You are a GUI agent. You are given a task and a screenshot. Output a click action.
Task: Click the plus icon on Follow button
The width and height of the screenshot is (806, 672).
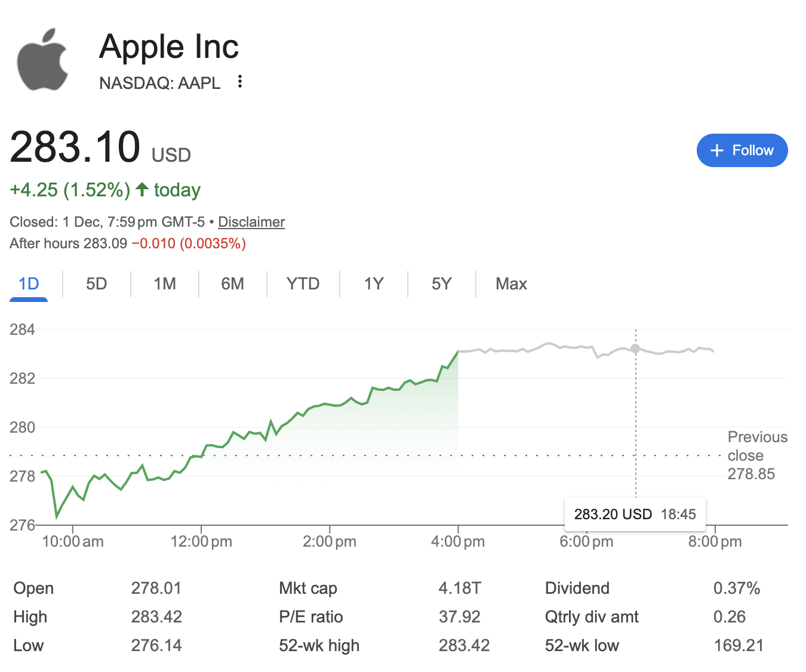[x=716, y=150]
